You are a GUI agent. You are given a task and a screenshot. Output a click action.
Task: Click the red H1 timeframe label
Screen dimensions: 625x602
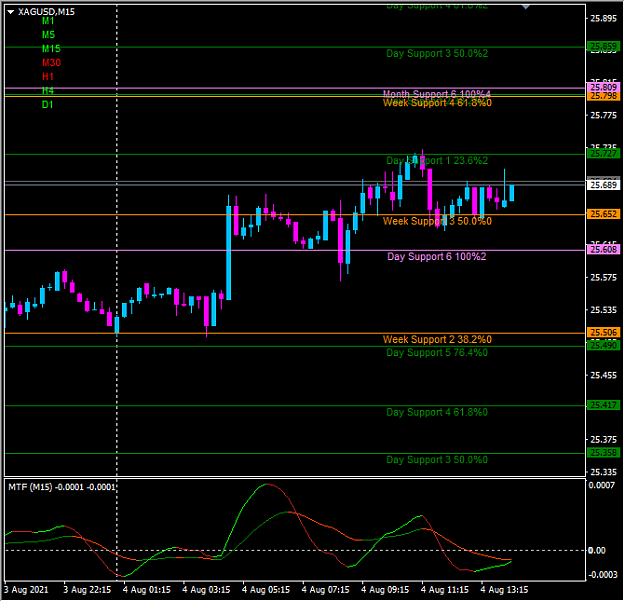48,77
